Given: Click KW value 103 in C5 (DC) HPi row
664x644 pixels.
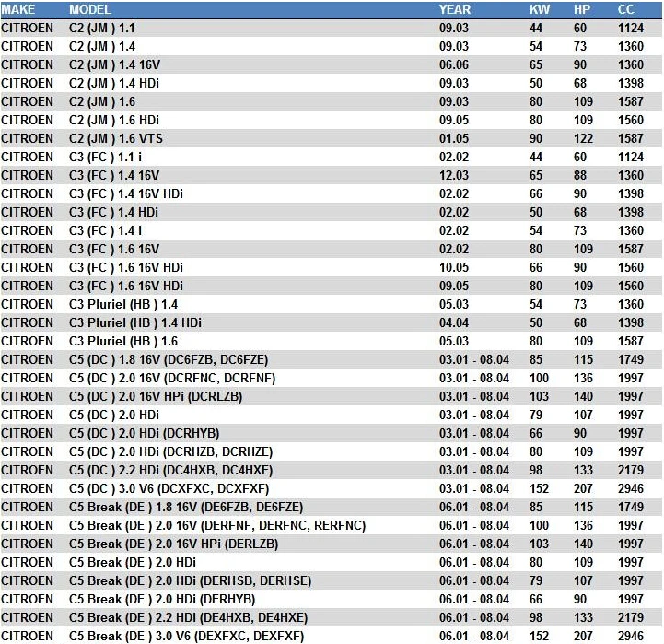Looking at the screenshot, I should click(539, 396).
